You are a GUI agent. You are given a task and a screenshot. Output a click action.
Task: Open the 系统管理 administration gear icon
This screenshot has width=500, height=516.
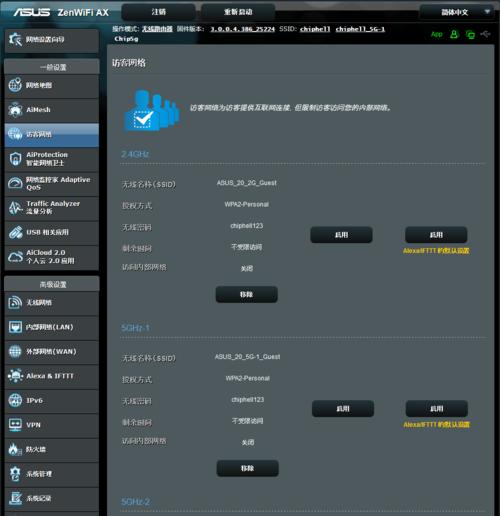click(15, 474)
